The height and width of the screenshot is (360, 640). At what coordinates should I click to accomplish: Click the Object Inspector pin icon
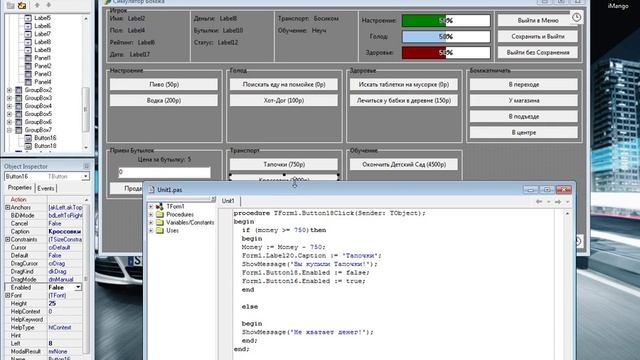tap(86, 166)
